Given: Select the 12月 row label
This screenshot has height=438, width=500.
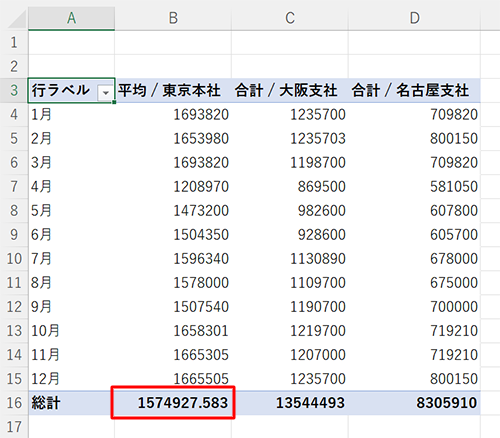Looking at the screenshot, I should click(x=72, y=379).
